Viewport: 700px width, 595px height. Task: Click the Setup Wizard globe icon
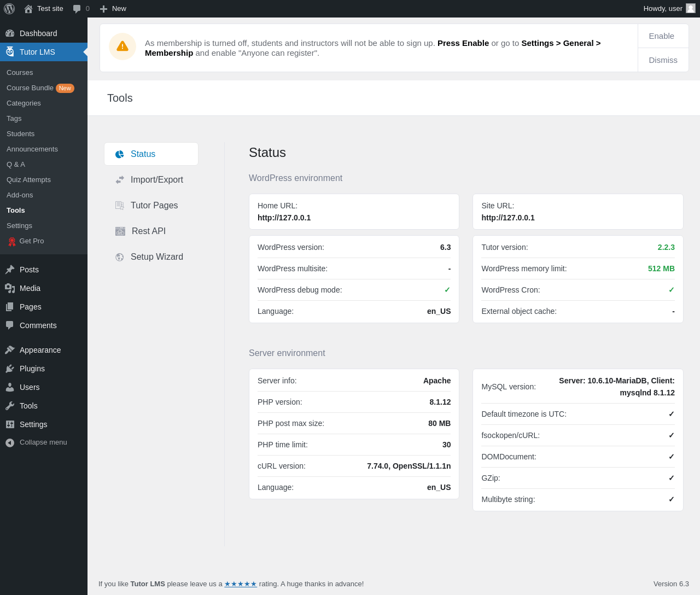coord(120,257)
